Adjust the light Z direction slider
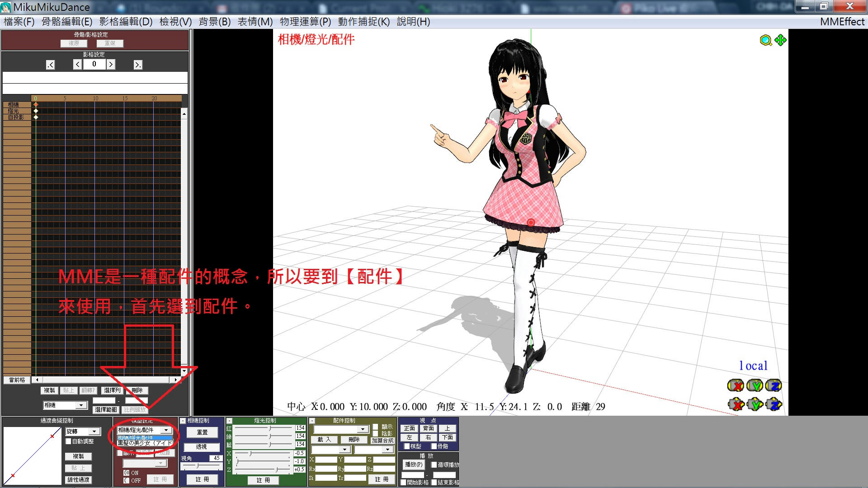This screenshot has width=868, height=488. 263,469
